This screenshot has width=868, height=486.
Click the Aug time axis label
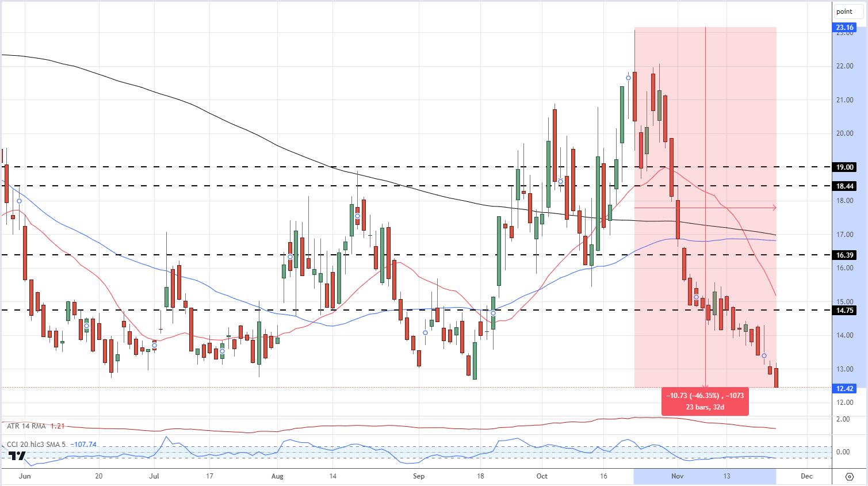click(x=277, y=476)
